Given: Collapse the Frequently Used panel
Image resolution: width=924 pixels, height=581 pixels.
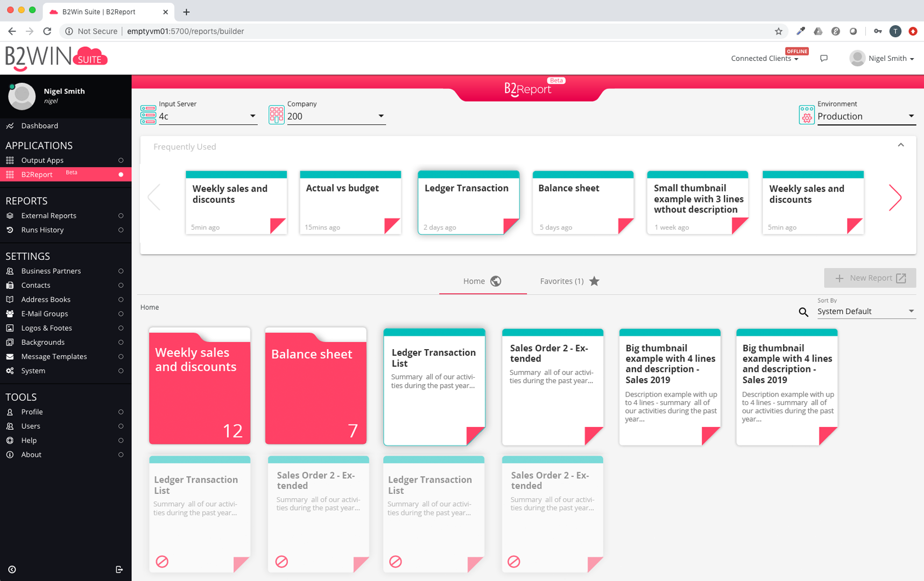Looking at the screenshot, I should [x=901, y=145].
